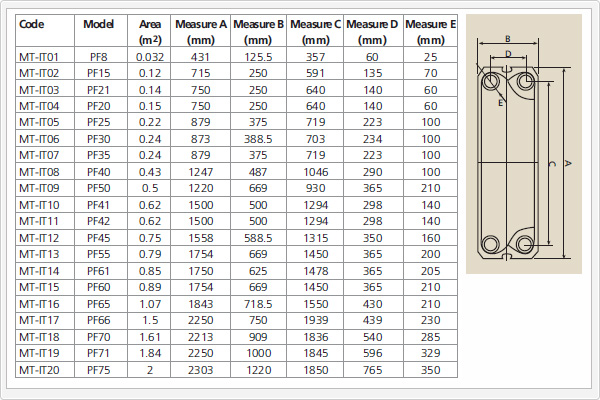Image resolution: width=600 pixels, height=400 pixels.
Task: Click the Model column header
Action: point(101,31)
